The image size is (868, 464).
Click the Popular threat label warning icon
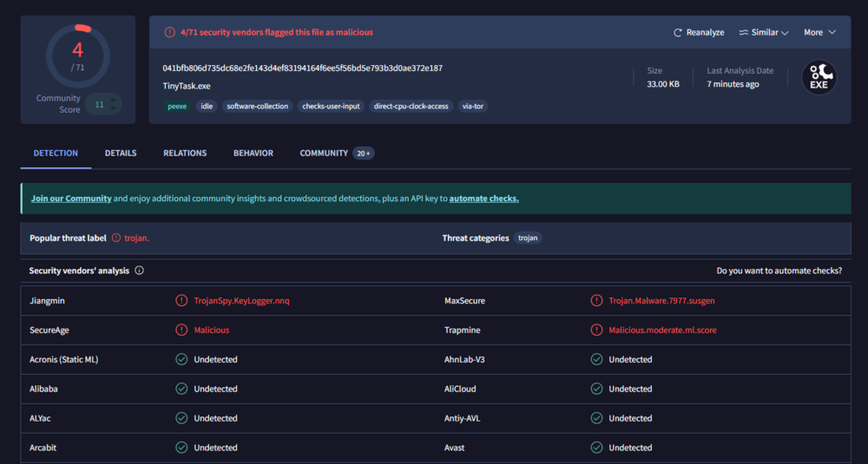(x=116, y=238)
